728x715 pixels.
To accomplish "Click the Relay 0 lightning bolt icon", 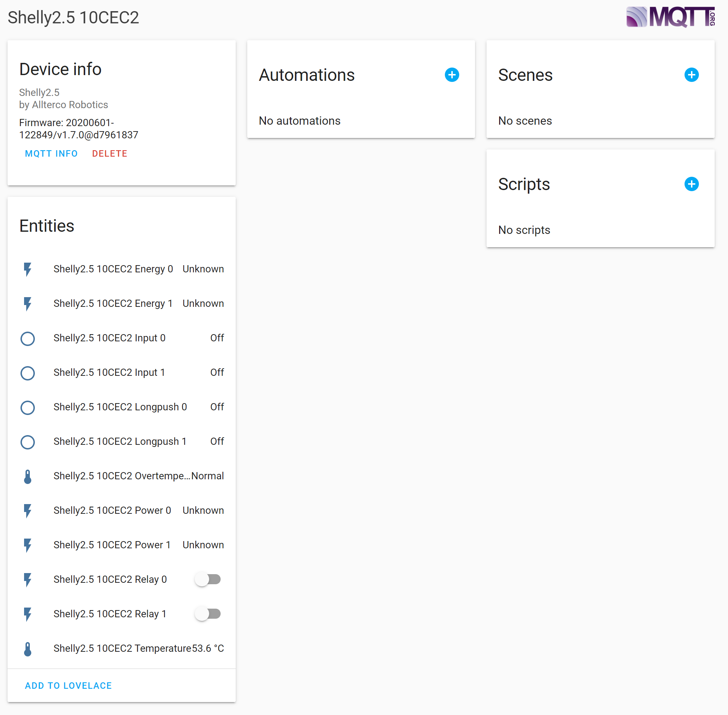I will [27, 580].
